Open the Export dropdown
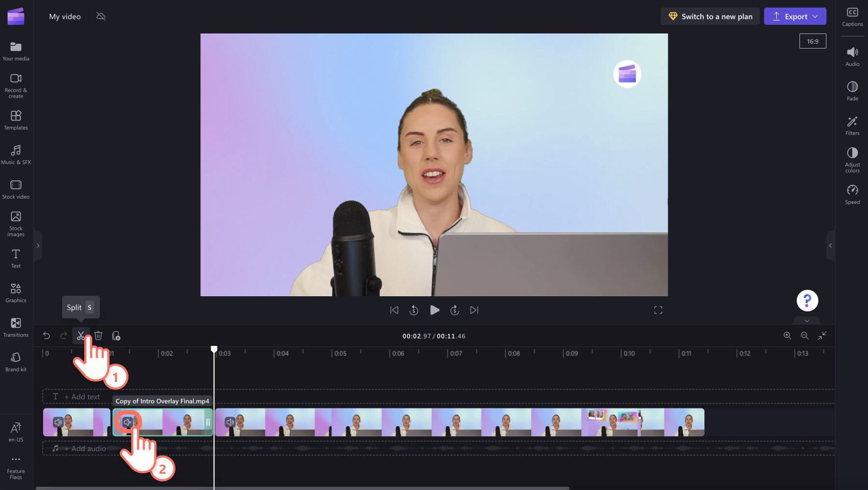Viewport: 868px width, 490px height. (815, 16)
